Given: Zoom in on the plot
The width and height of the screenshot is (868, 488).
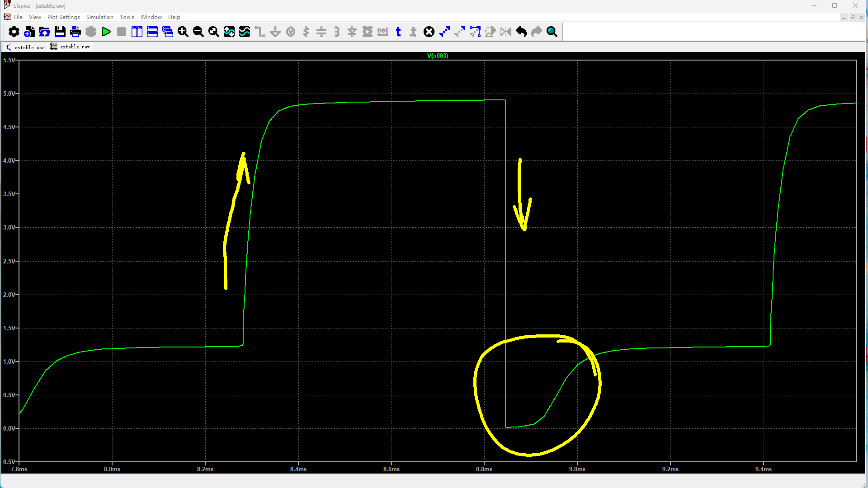Looking at the screenshot, I should pos(183,32).
